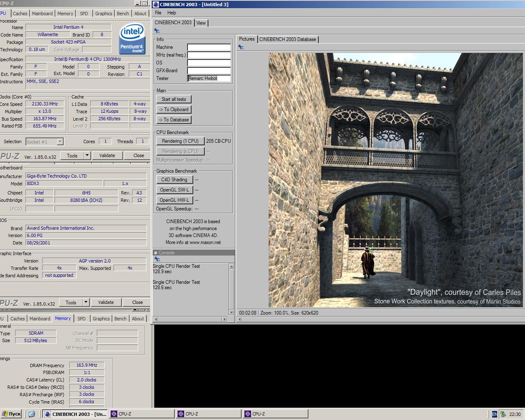The height and width of the screenshot is (420, 525).
Task: Click Tools button in top CPU-Z window
Action: 72,155
